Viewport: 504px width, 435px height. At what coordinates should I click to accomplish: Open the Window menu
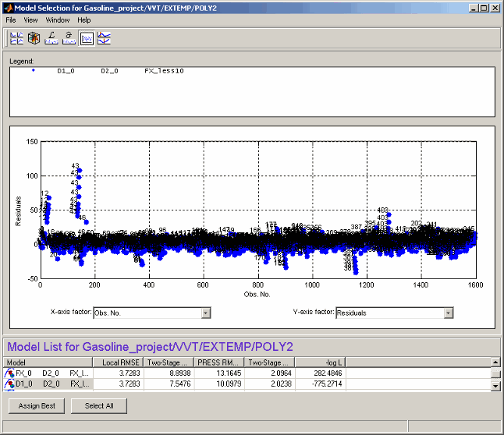coord(57,19)
